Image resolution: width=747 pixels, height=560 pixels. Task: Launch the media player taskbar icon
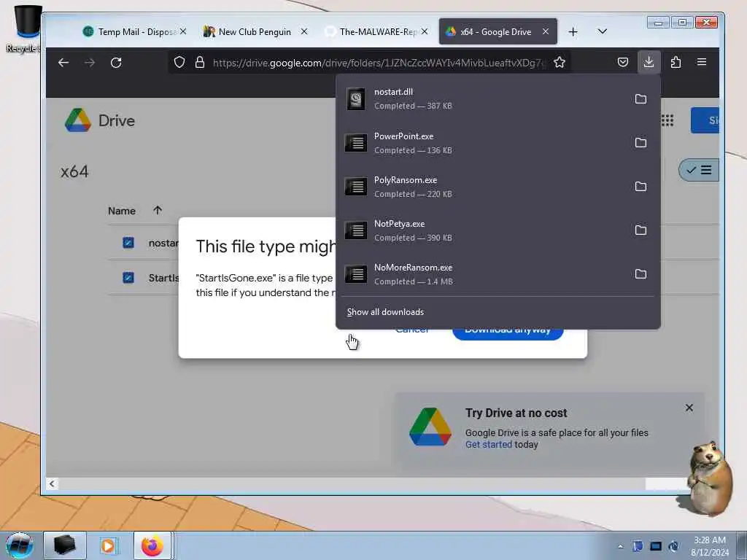tap(108, 545)
